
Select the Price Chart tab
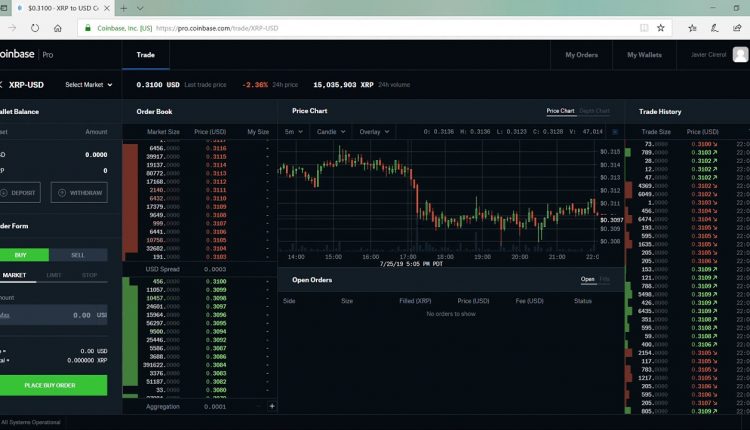click(x=560, y=111)
